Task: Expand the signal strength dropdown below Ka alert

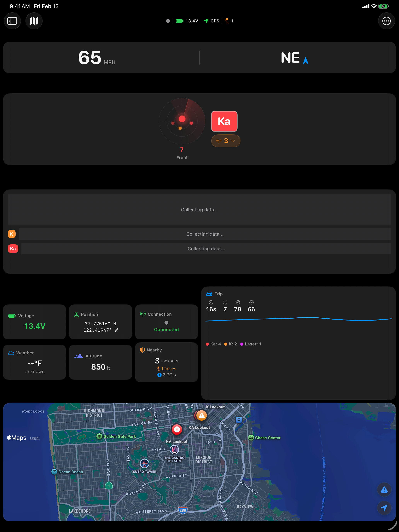Action: pos(225,141)
